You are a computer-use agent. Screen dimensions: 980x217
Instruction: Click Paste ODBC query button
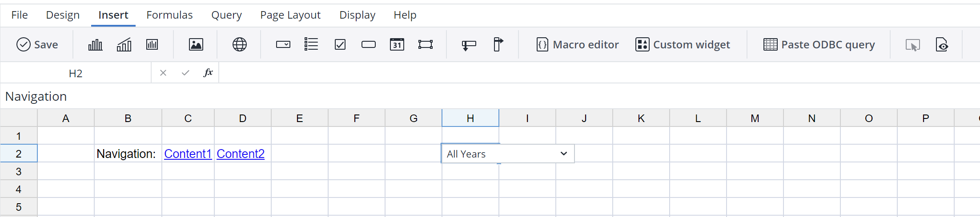click(819, 45)
